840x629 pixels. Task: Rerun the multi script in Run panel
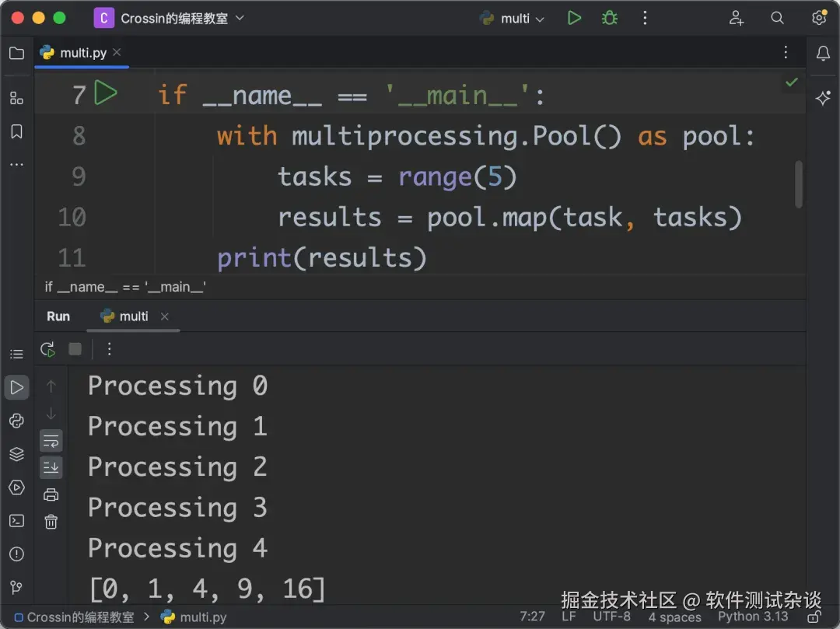[x=48, y=350]
